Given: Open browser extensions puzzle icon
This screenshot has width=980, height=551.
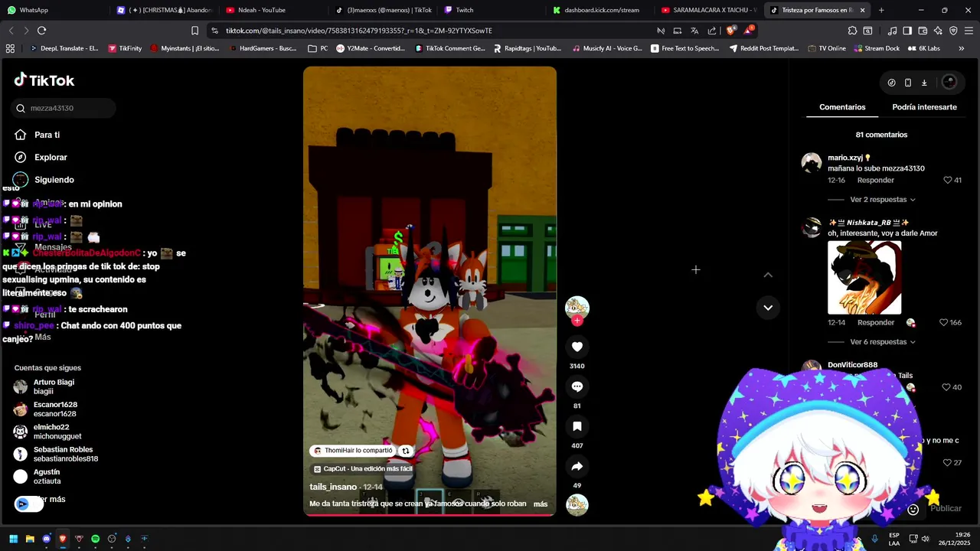Looking at the screenshot, I should (x=852, y=31).
